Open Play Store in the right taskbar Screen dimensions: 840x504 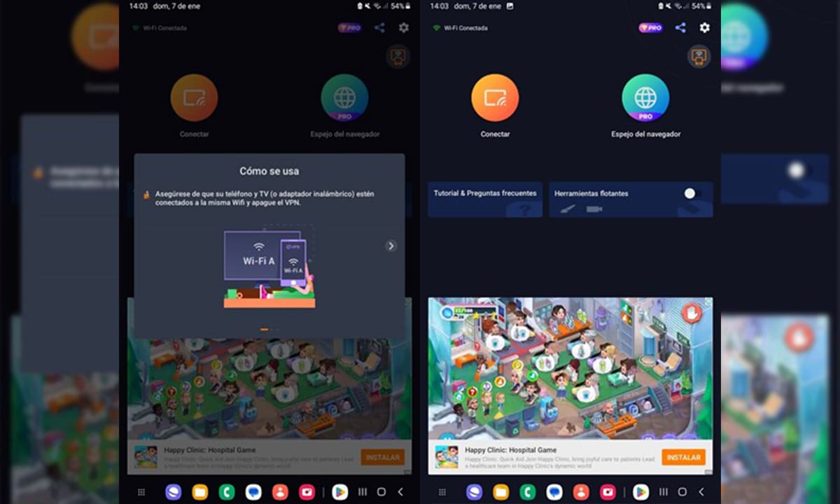tap(641, 492)
